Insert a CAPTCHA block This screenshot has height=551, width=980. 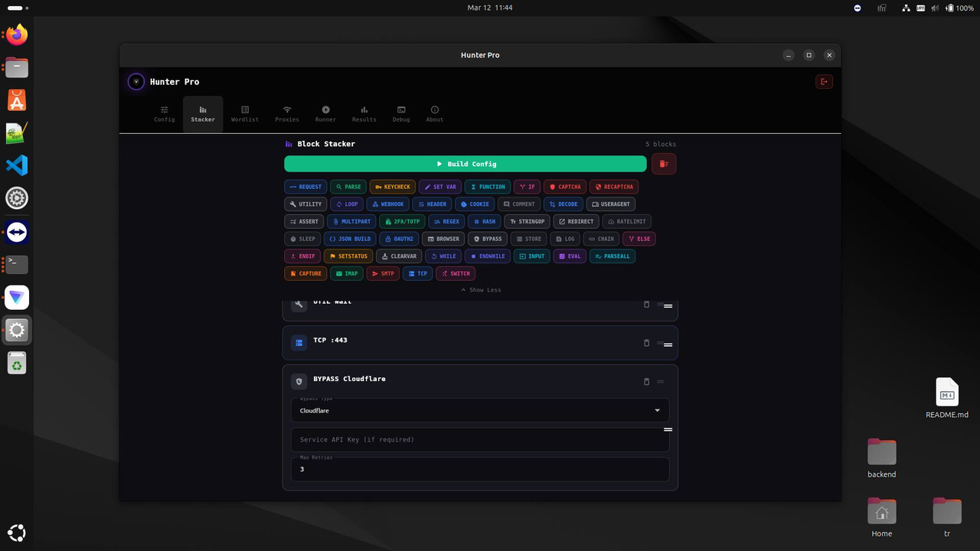tap(564, 187)
